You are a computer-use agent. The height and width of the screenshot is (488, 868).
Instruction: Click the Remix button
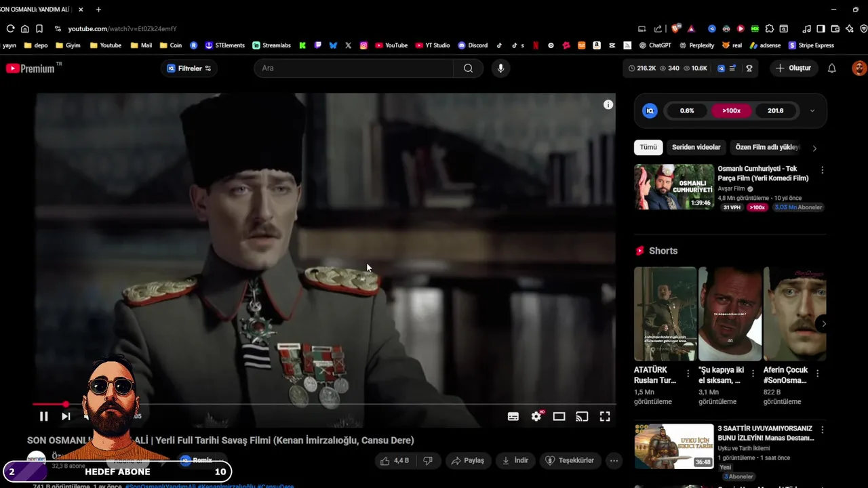196,460
